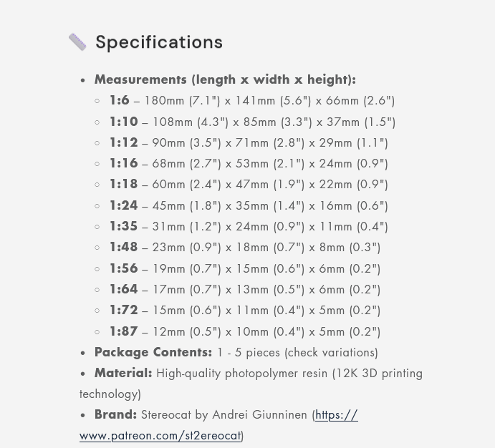The height and width of the screenshot is (448, 495).
Task: Click the 1:16 scale label
Action: 123,163
